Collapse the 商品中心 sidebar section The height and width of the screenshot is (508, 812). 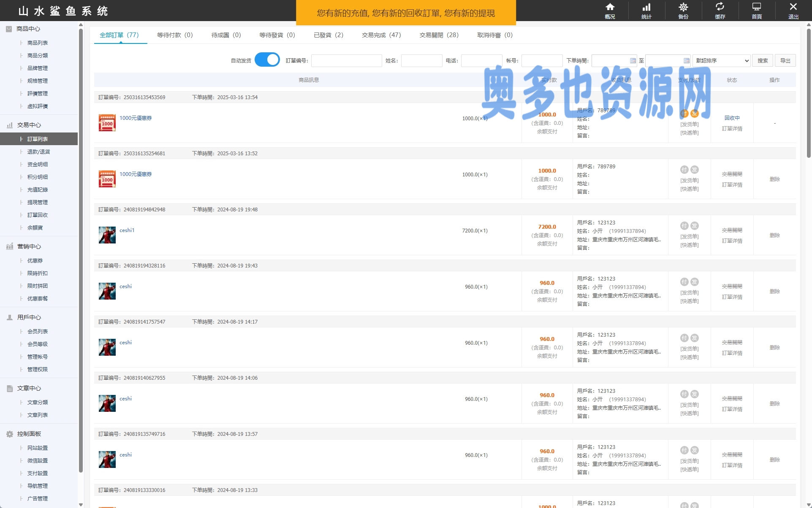[28, 29]
